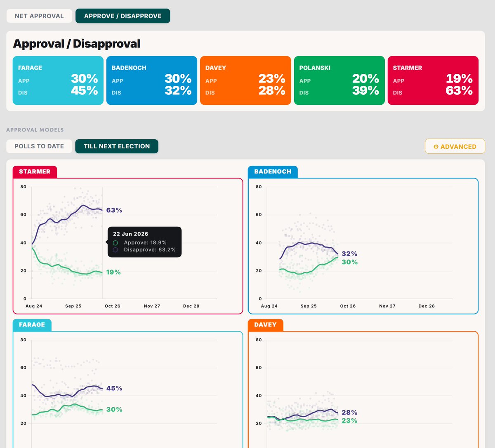Click Davey's 28% disapprove line label
Screen dimensions: 495x448
coord(349,413)
